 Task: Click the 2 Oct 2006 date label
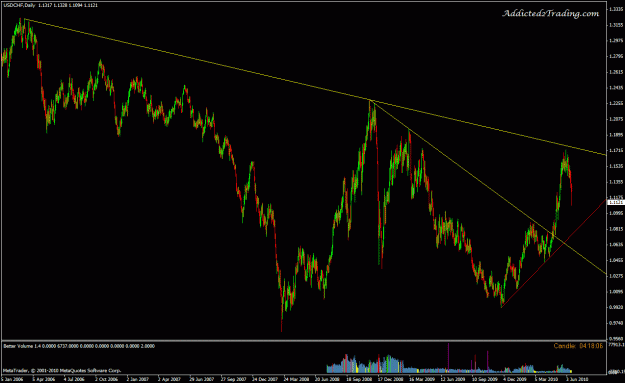tap(106, 379)
